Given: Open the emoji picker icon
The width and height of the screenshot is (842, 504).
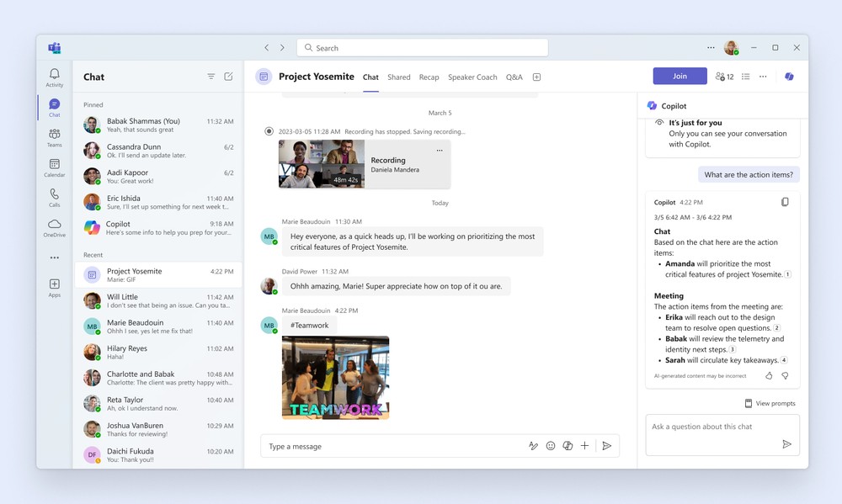Looking at the screenshot, I should (x=551, y=445).
